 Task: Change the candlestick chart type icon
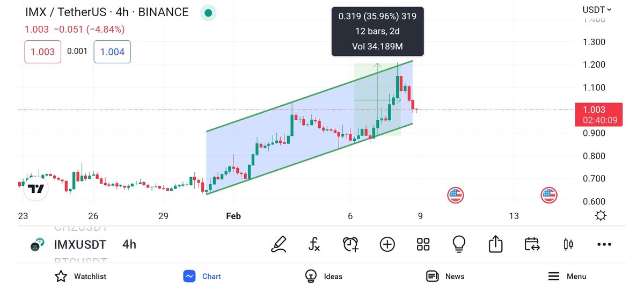pyautogui.click(x=568, y=244)
